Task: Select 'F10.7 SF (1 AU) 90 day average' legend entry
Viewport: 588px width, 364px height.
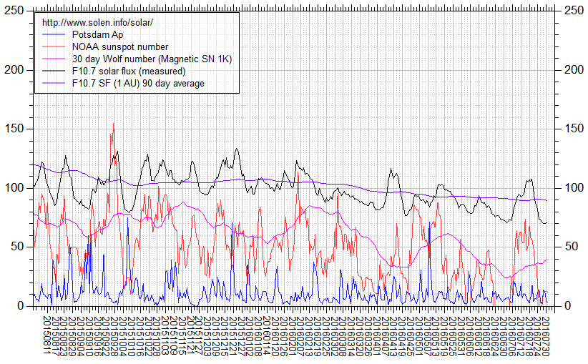Action: [x=138, y=83]
